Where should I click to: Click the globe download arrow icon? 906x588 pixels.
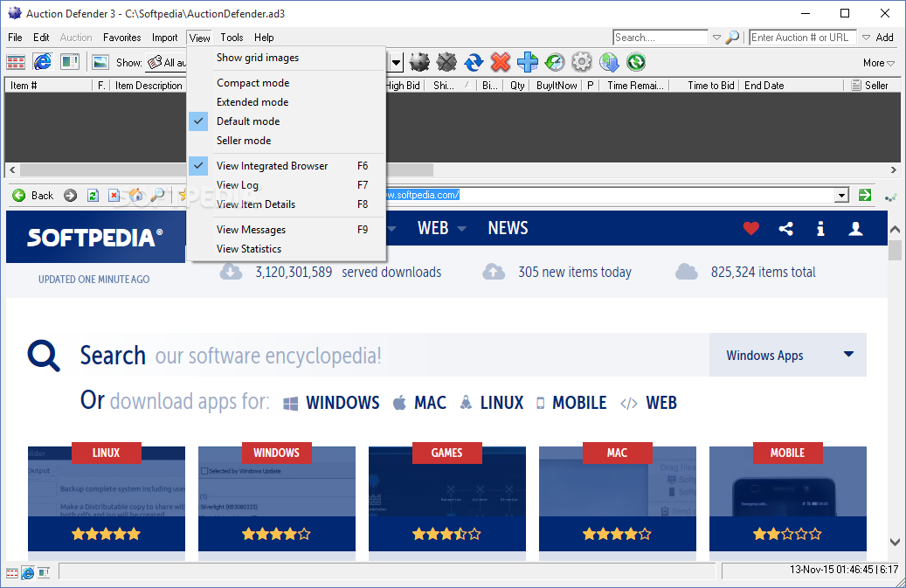tap(609, 62)
